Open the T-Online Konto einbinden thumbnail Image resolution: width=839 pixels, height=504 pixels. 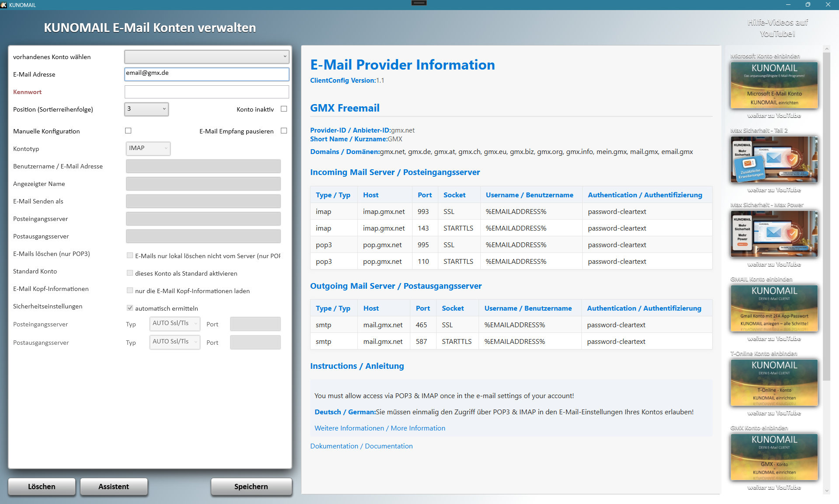click(x=774, y=383)
